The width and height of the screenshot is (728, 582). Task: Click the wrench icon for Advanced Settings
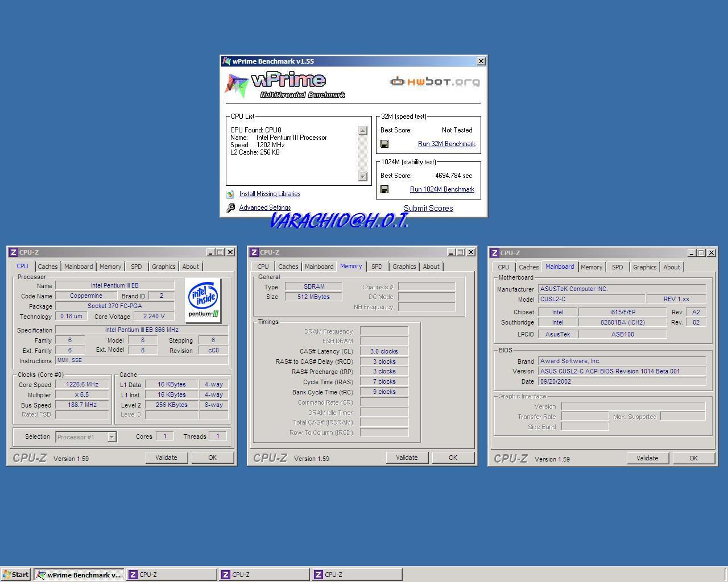[230, 208]
